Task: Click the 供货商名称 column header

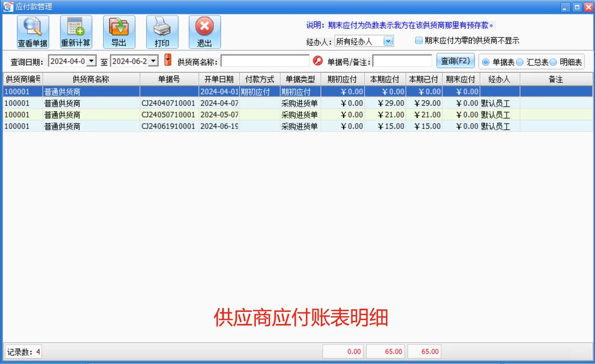Action: 91,79
